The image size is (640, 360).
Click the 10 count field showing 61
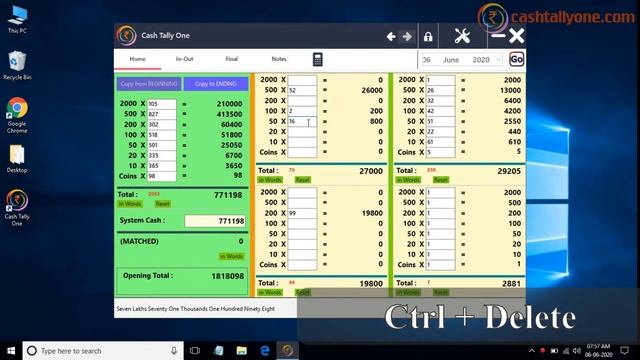[440, 142]
